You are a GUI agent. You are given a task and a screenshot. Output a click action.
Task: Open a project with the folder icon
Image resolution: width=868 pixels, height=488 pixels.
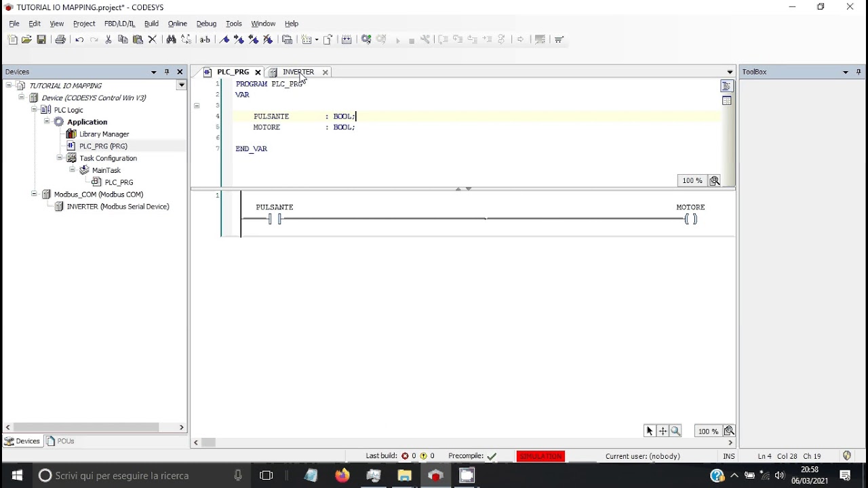pyautogui.click(x=26, y=39)
